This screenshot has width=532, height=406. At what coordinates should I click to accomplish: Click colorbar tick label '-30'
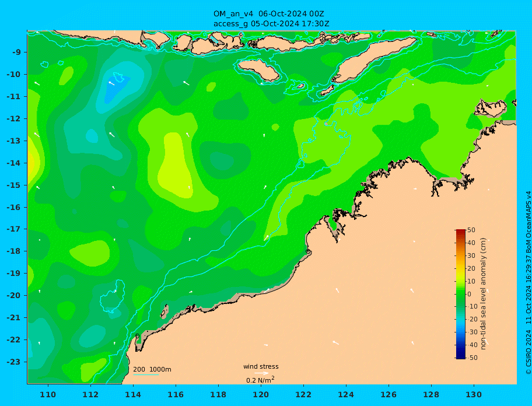click(473, 332)
